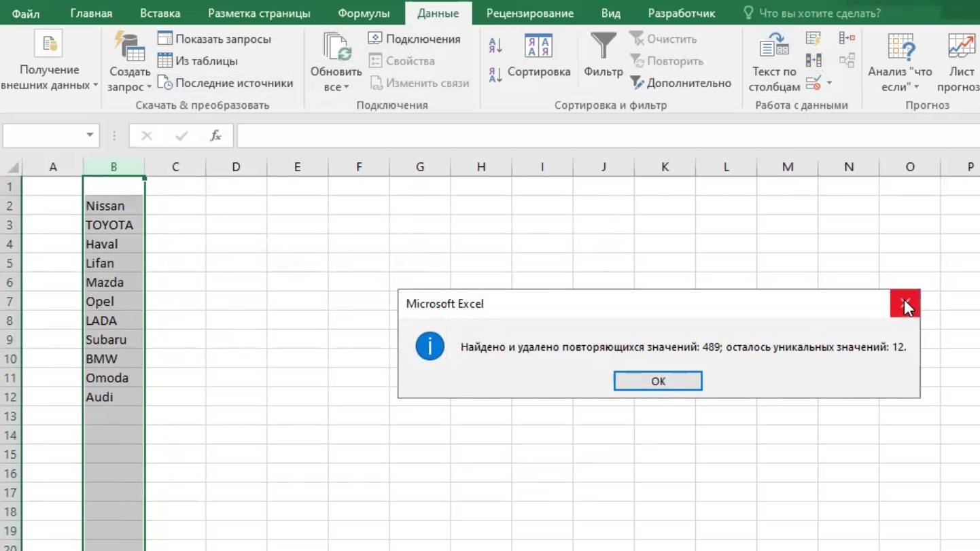Select the Рецензирование tab
Screen dimensions: 980x551
tap(530, 13)
